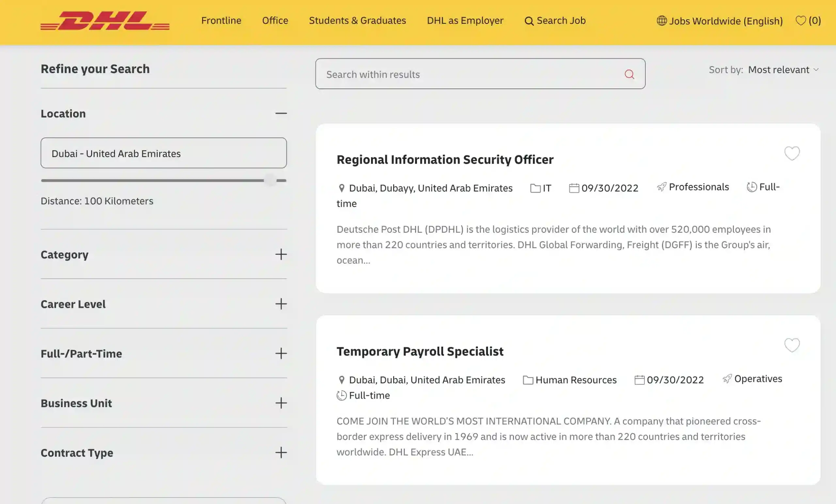This screenshot has height=504, width=836.
Task: Favorite the Regional Information Security Officer job
Action: pyautogui.click(x=792, y=153)
